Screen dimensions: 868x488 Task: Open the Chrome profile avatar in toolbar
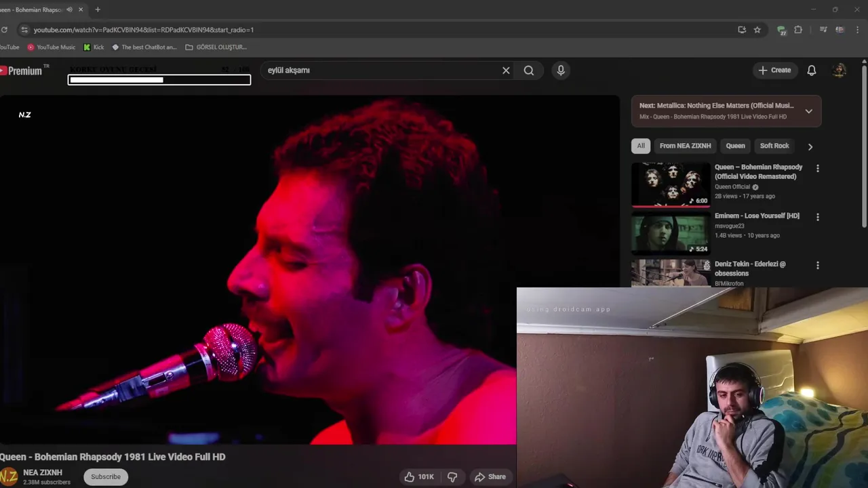click(840, 30)
